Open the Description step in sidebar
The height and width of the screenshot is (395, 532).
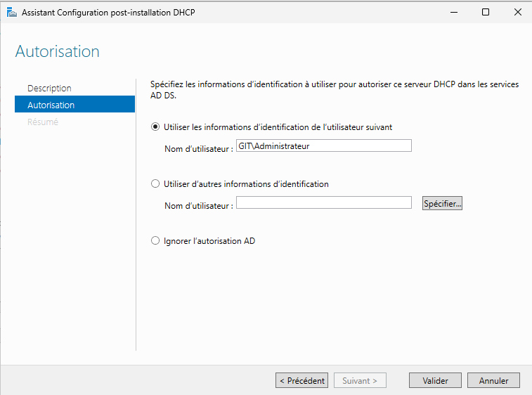pos(49,89)
